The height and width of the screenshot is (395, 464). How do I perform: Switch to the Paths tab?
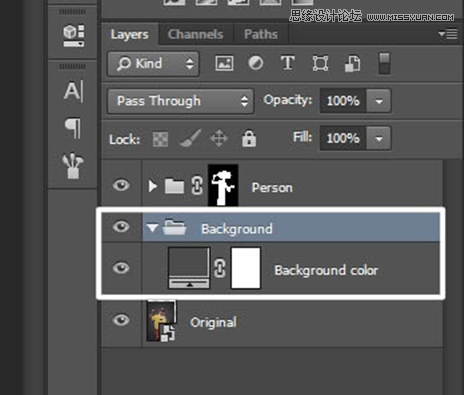[261, 34]
